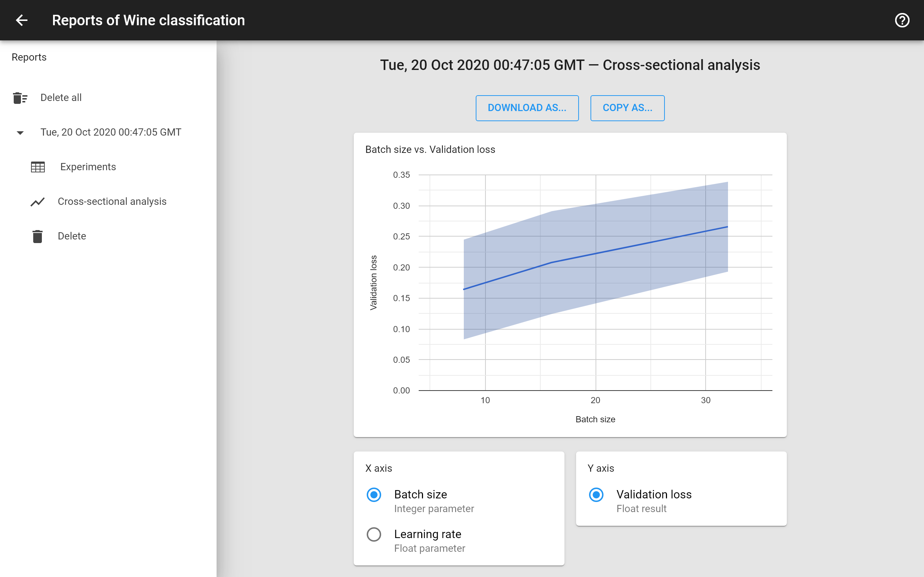924x577 pixels.
Task: Click the Experiments grid icon
Action: tap(38, 166)
